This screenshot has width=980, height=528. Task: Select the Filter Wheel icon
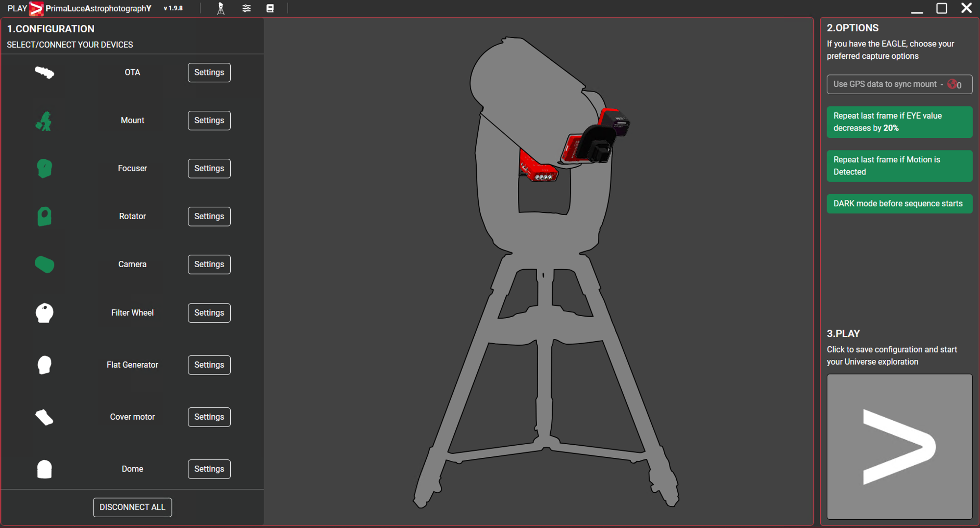tap(44, 313)
